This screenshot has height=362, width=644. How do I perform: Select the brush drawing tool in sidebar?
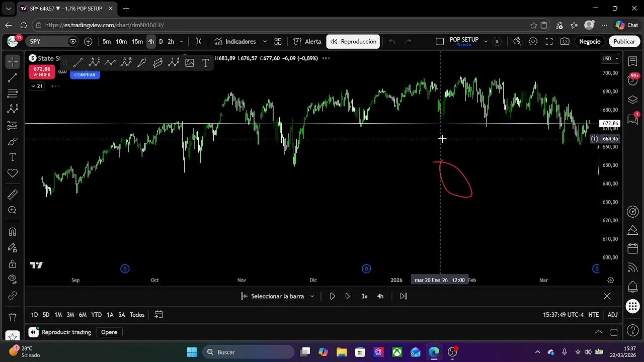13,142
